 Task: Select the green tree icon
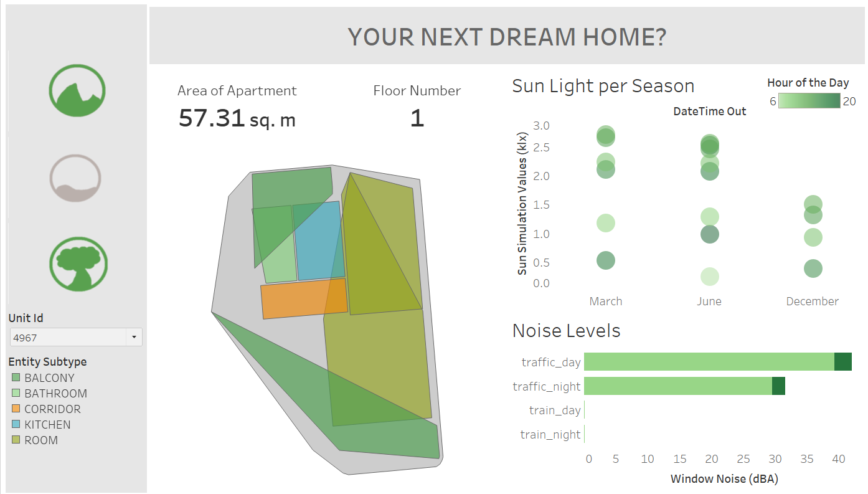point(77,264)
